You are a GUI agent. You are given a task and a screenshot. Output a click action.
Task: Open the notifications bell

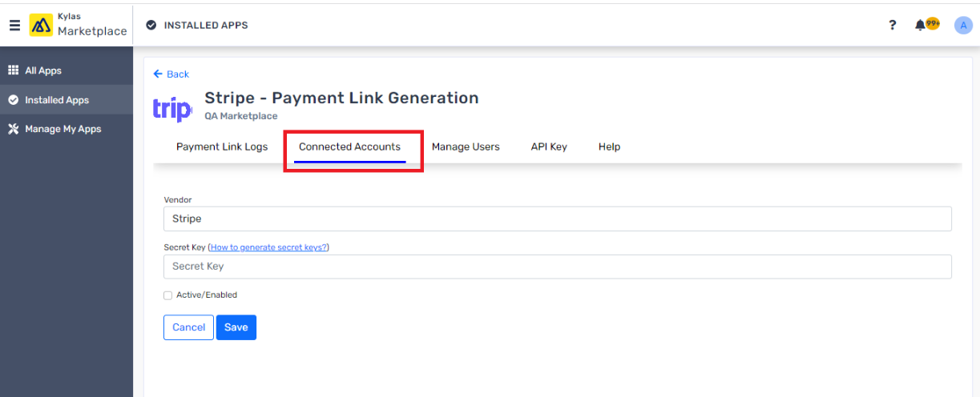pos(920,25)
